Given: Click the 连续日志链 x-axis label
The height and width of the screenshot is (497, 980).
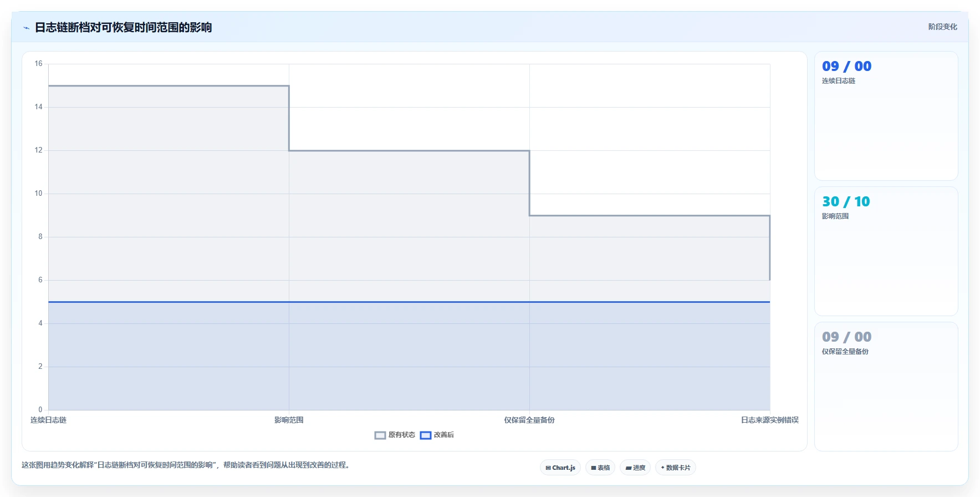Looking at the screenshot, I should pos(48,420).
